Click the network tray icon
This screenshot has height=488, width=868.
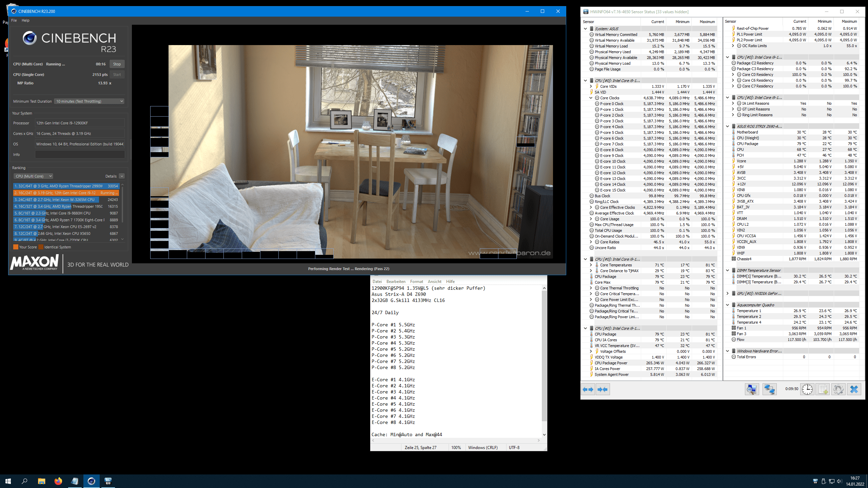pyautogui.click(x=831, y=481)
